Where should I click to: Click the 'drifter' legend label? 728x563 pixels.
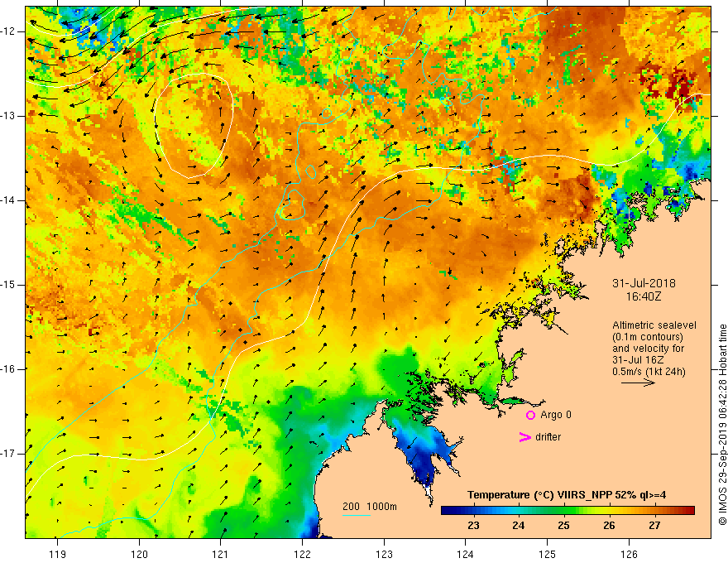pyautogui.click(x=548, y=437)
